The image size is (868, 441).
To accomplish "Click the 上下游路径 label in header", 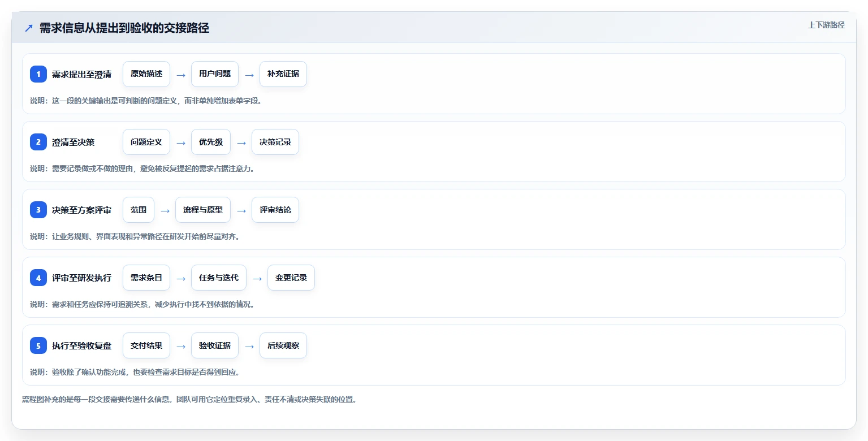I will coord(826,25).
